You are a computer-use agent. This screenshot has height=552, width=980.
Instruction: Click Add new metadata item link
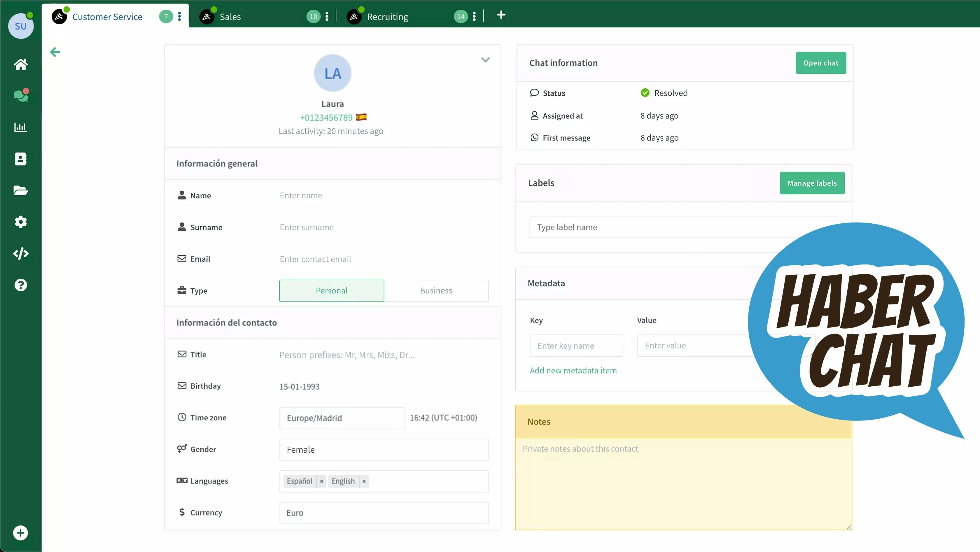[573, 371]
